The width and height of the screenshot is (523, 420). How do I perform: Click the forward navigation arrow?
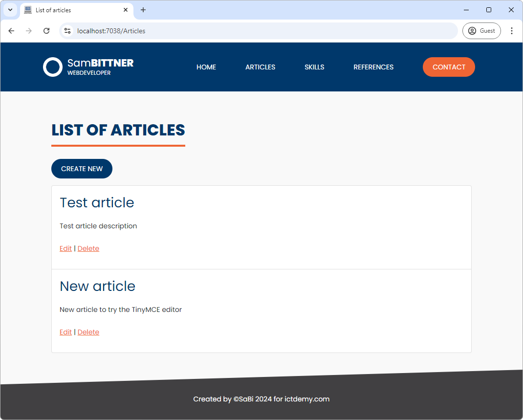coord(29,30)
